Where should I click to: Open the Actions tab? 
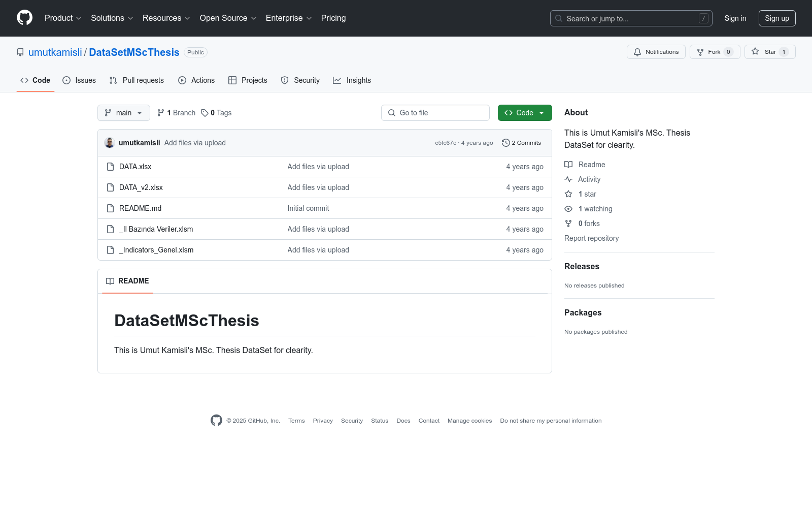coord(196,80)
